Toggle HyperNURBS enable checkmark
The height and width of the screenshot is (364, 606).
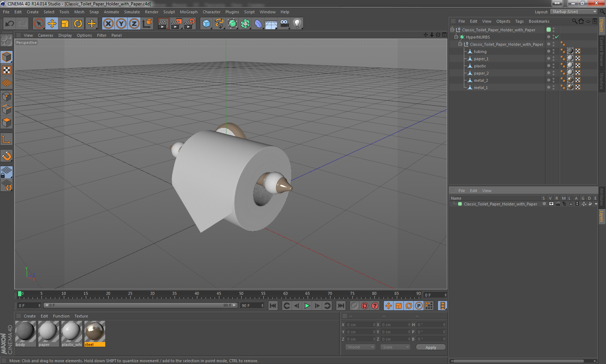557,37
